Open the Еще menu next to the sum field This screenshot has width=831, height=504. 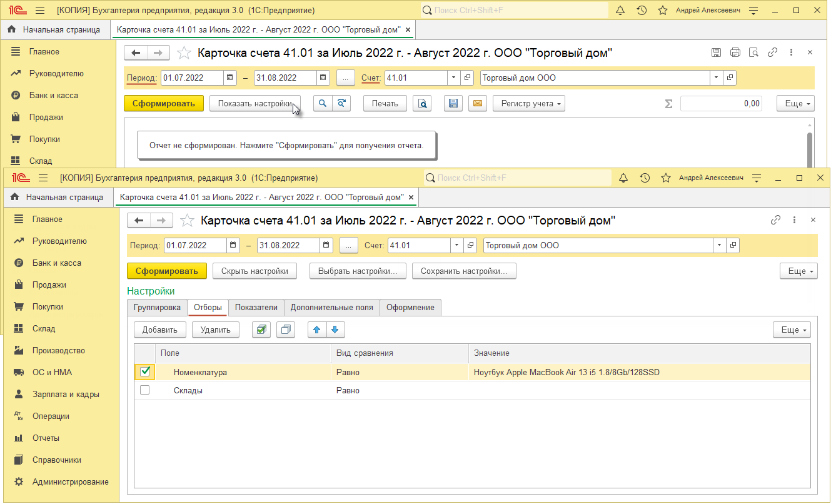[795, 104]
